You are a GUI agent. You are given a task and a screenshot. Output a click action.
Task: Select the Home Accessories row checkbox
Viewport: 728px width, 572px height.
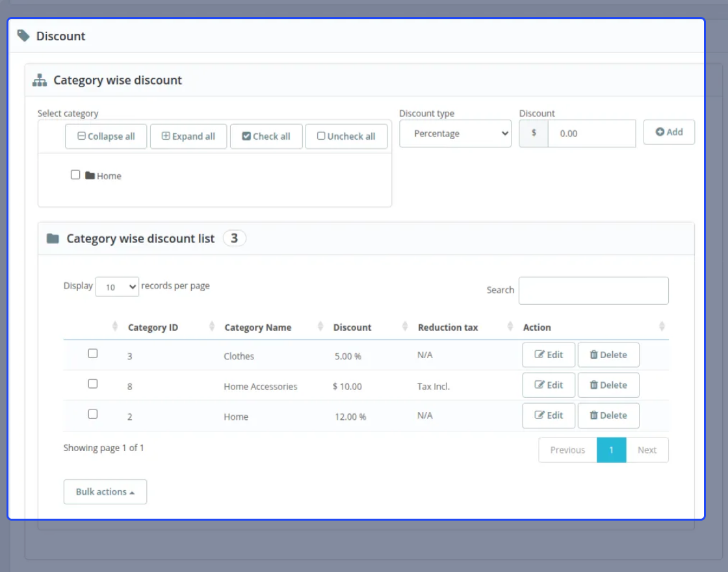tap(93, 383)
